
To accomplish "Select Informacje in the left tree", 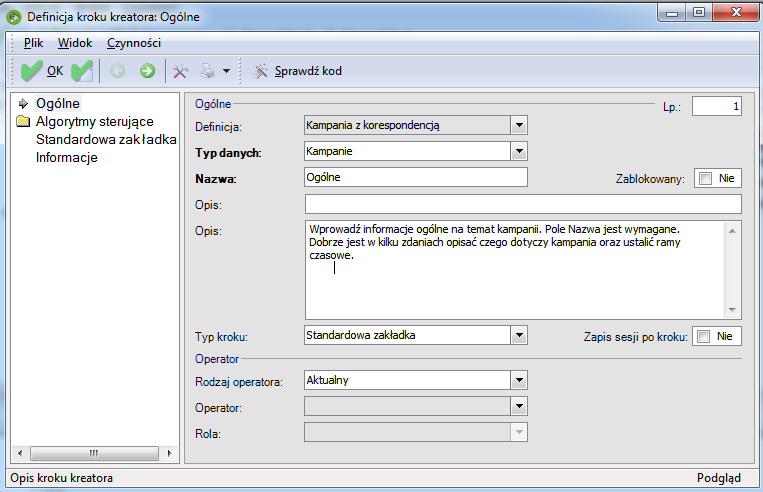I will 67,158.
